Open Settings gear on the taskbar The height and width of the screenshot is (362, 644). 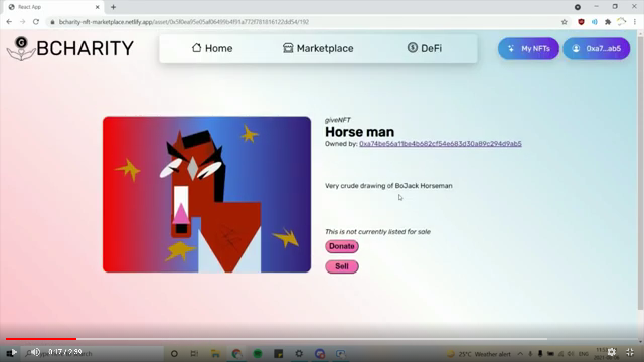299,353
